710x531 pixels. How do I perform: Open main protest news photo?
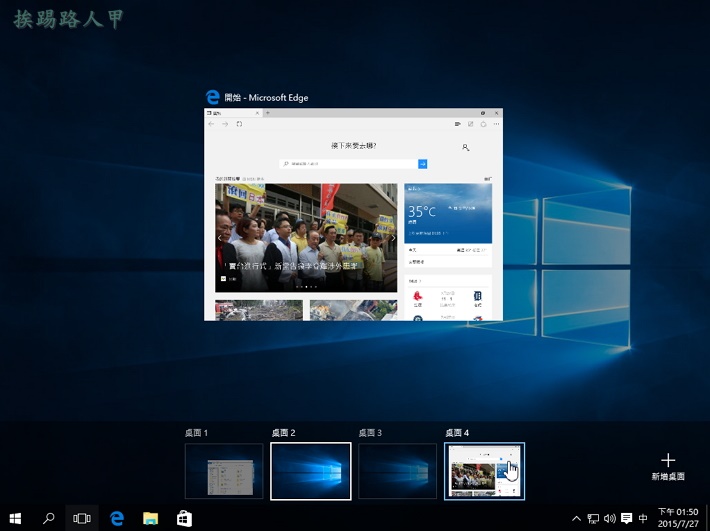click(x=306, y=238)
